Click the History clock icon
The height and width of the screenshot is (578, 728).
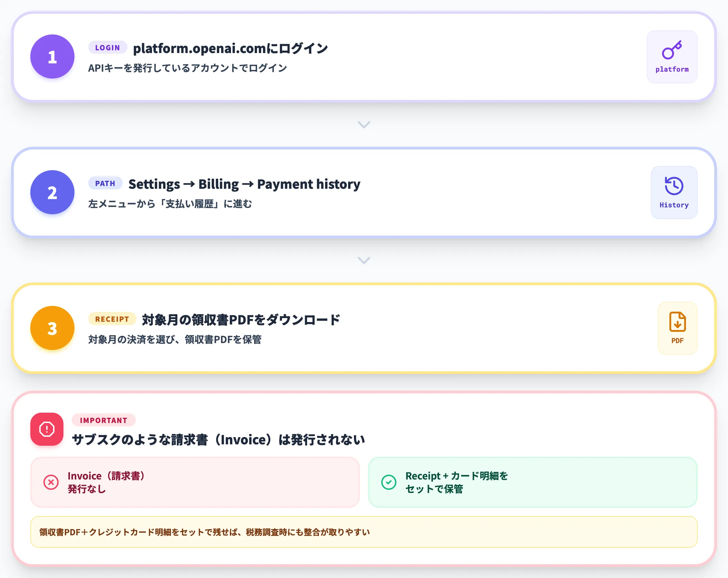pos(674,186)
